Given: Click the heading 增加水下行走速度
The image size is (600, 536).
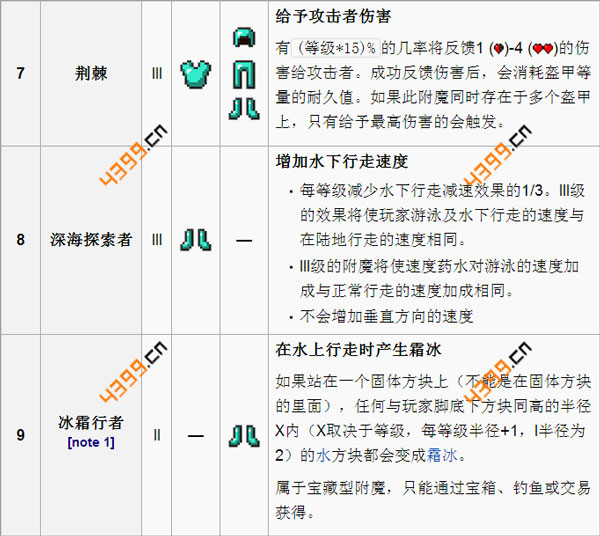Looking at the screenshot, I should pos(342,161).
